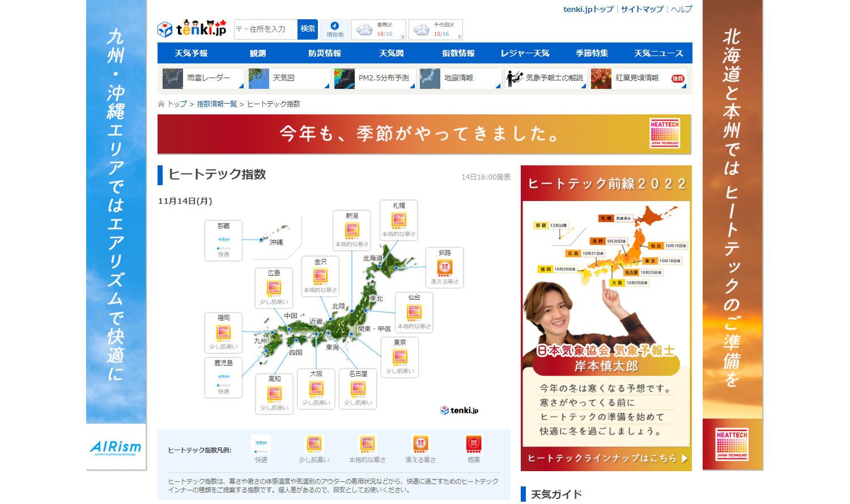Click the 検索 search button
The width and height of the screenshot is (850, 504).
(x=308, y=29)
